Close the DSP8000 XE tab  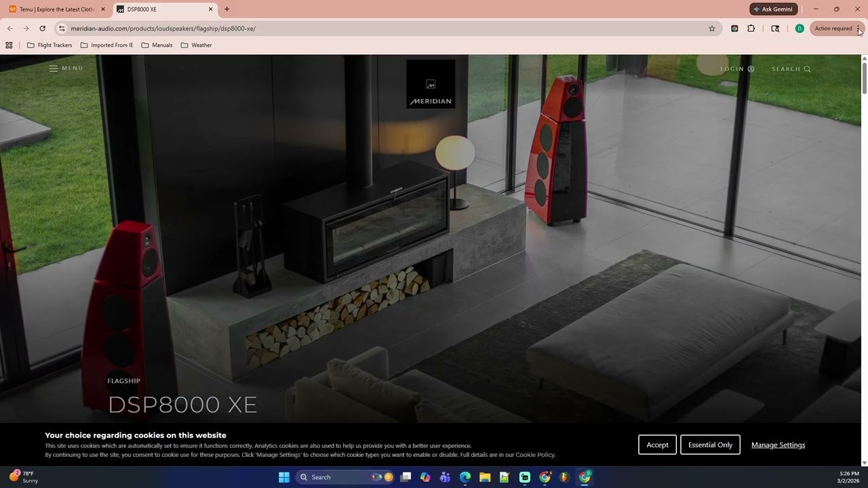[x=210, y=9]
